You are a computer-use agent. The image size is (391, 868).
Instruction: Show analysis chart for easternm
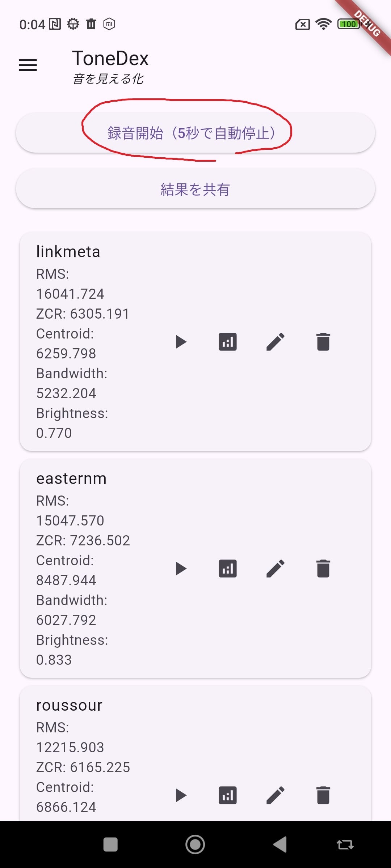tap(228, 569)
